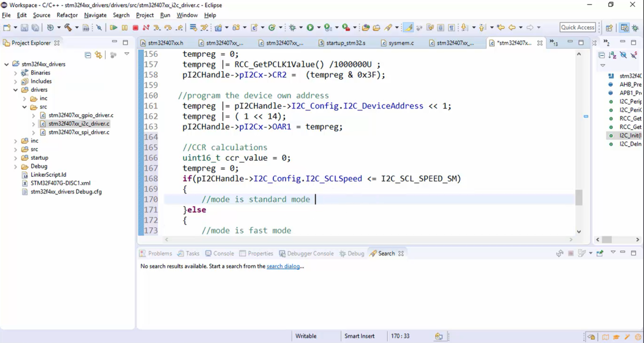Click the Last Edit Location icon
644x343 pixels.
click(501, 27)
